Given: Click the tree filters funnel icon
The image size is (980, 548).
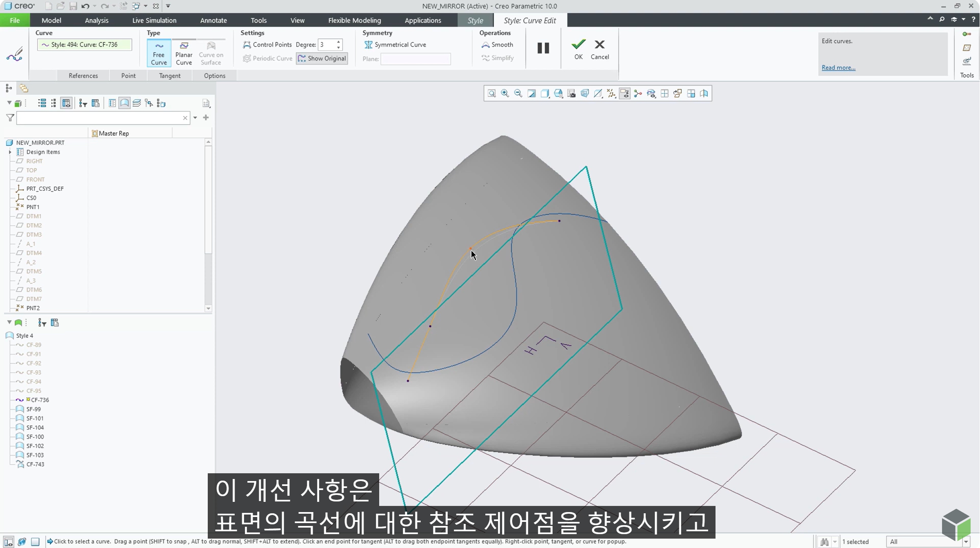Looking at the screenshot, I should 83,103.
